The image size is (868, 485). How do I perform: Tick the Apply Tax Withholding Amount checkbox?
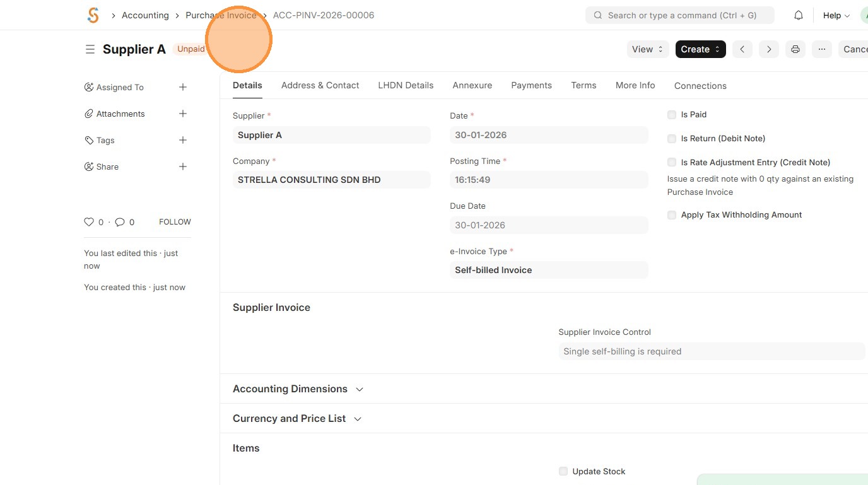[672, 215]
